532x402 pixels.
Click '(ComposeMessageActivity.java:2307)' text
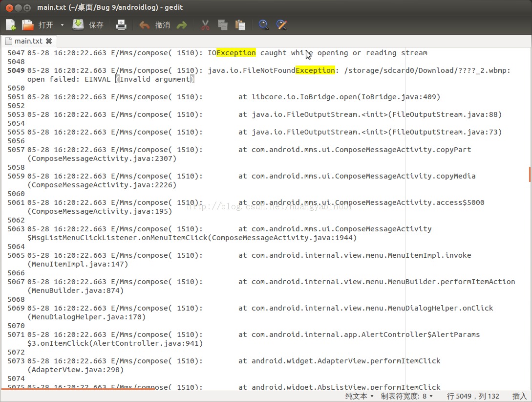102,158
